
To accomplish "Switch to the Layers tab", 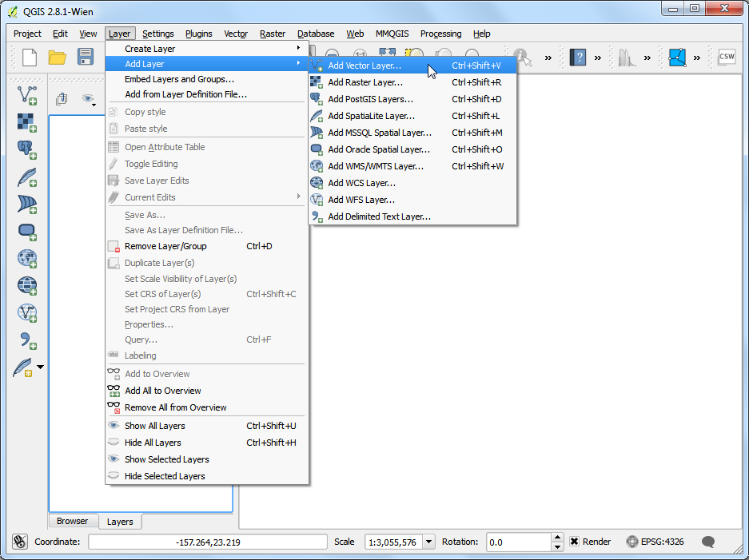I will (120, 522).
